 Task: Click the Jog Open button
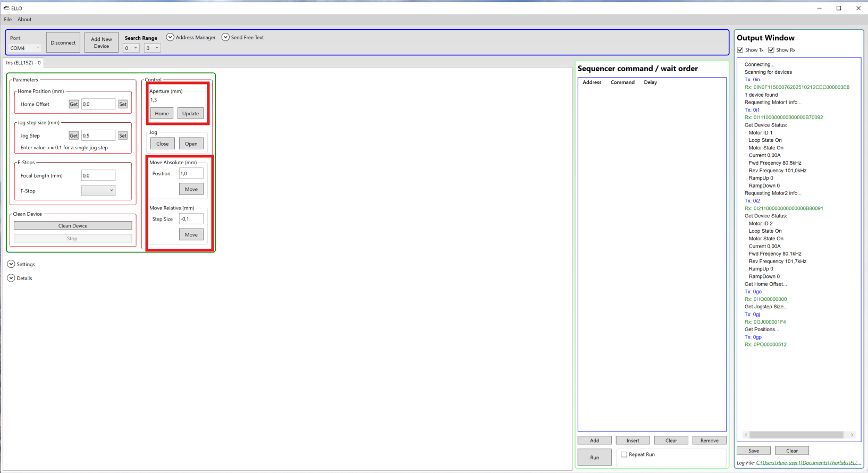coord(191,143)
